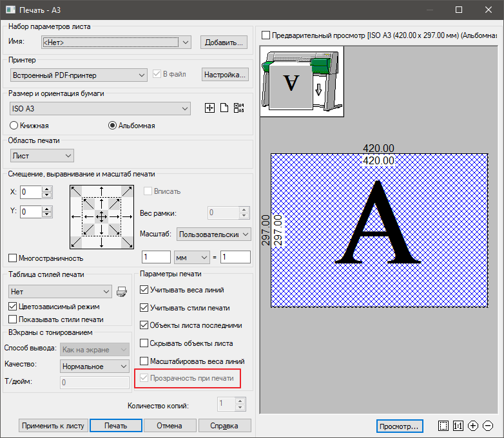Click the blank page icon near ISO A3
This screenshot has width=504, height=438.
tap(224, 108)
